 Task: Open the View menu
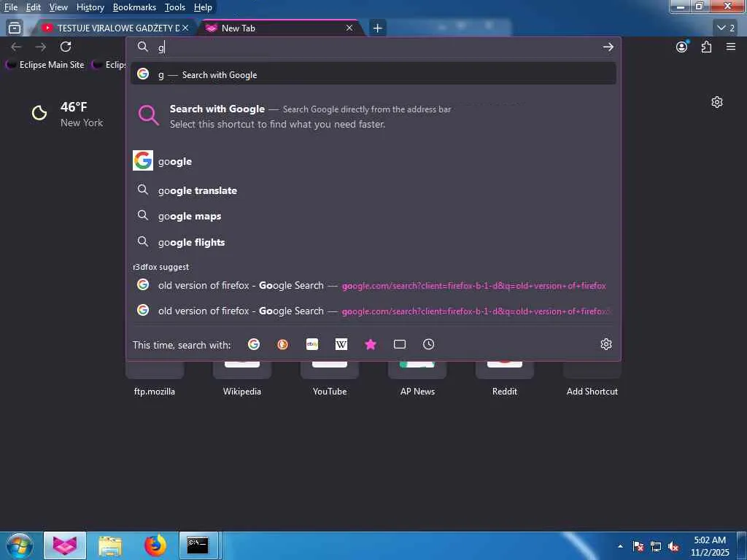click(x=58, y=7)
